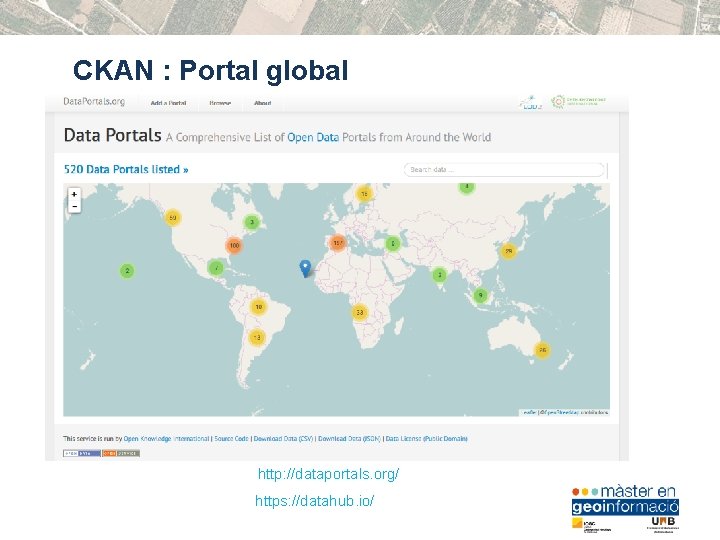This screenshot has width=720, height=540.
Task: Open the Browse menu item
Action: click(220, 103)
